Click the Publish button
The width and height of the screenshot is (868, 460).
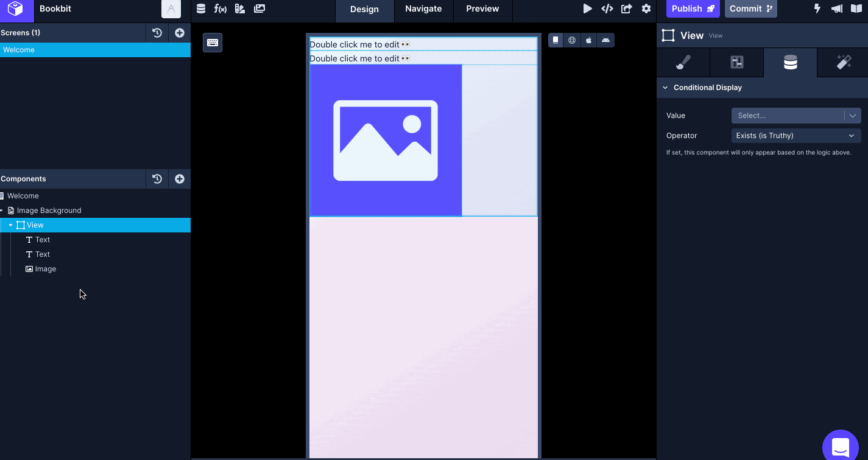click(693, 9)
